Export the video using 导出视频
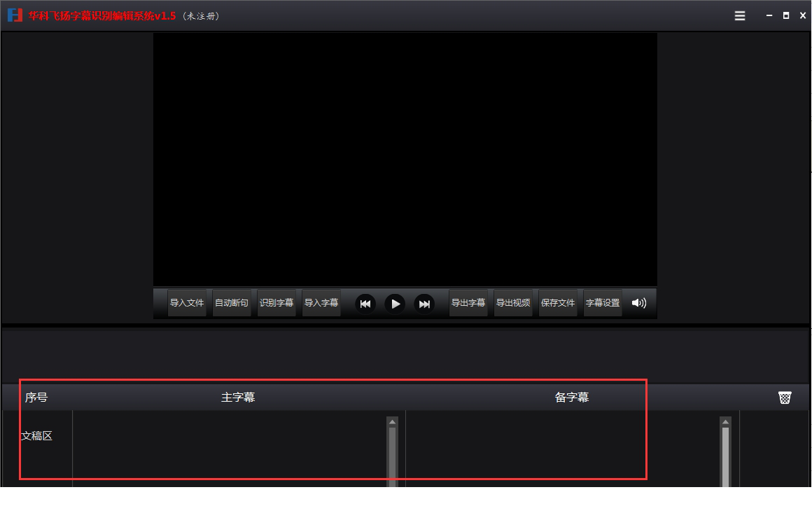The width and height of the screenshot is (812, 506). click(x=513, y=302)
